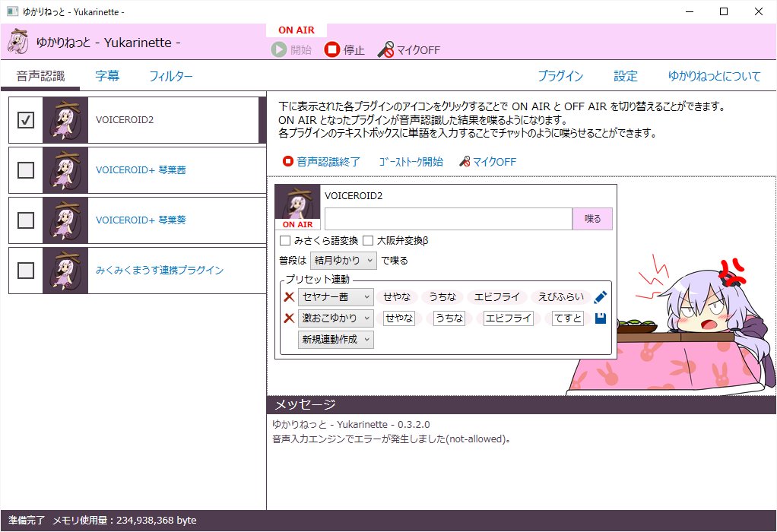The width and height of the screenshot is (777, 532).
Task: Uncheck the VOICEROID2 plugin checkbox
Action: click(x=26, y=120)
